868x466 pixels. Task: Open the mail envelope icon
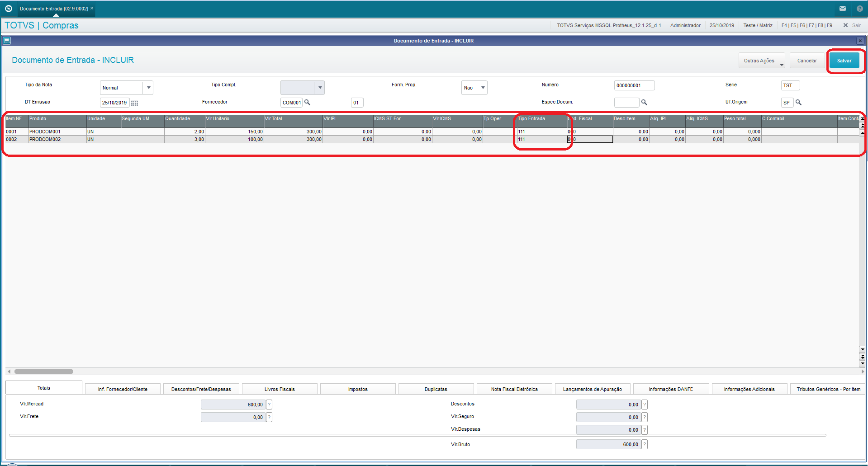pyautogui.click(x=843, y=9)
